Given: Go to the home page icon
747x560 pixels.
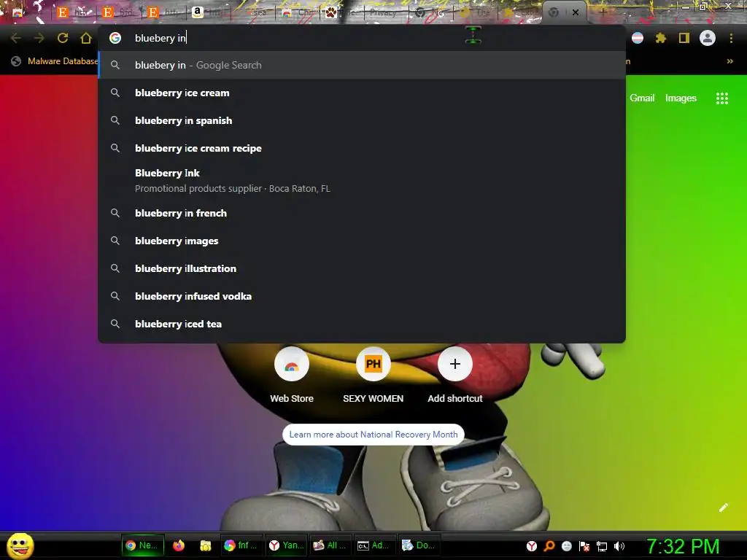Looking at the screenshot, I should point(86,38).
